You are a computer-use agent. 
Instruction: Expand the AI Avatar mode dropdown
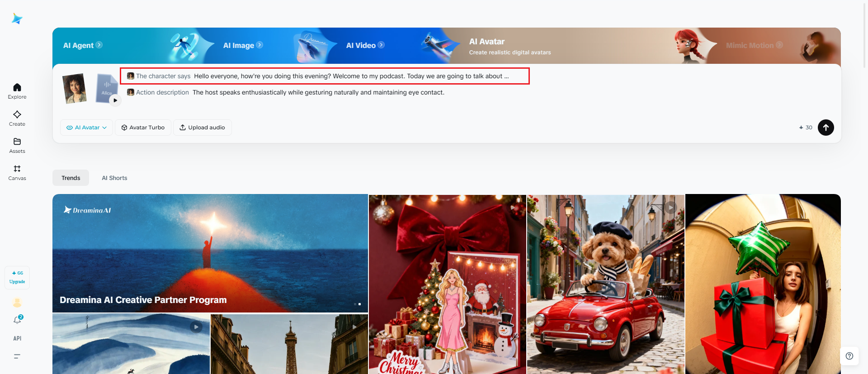(86, 128)
